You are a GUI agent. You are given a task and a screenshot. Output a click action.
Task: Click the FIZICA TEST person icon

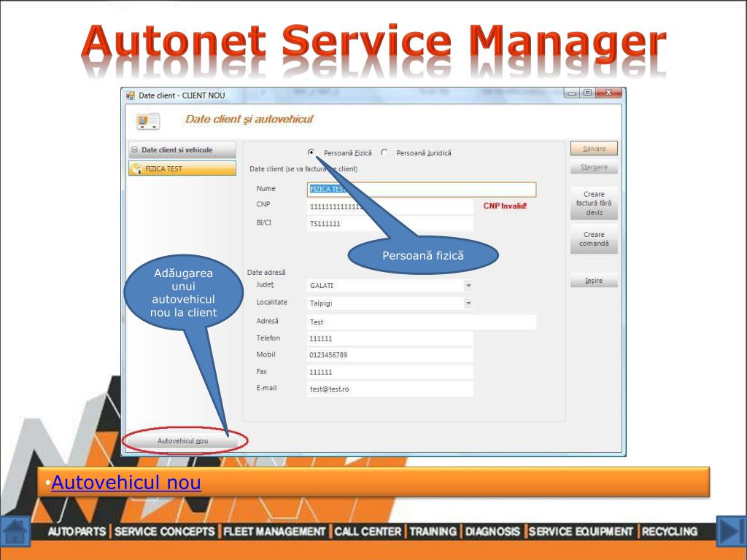pyautogui.click(x=136, y=168)
